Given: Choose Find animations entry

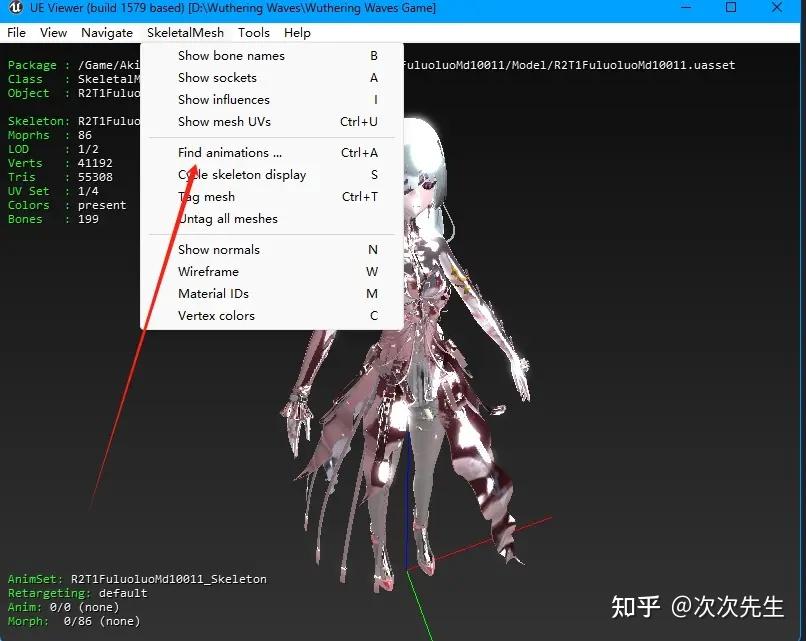Looking at the screenshot, I should coord(230,153).
